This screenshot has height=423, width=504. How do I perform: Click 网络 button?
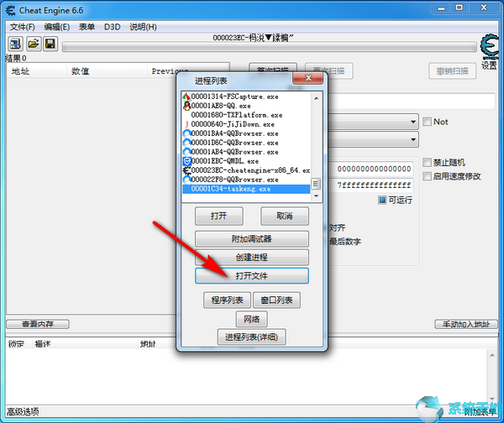(252, 319)
